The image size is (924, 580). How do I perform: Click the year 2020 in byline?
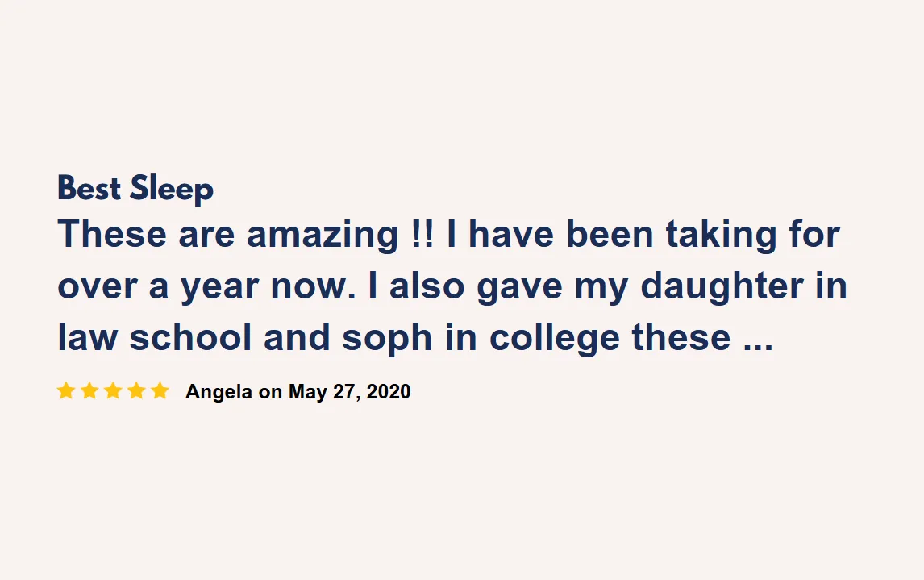coord(389,392)
